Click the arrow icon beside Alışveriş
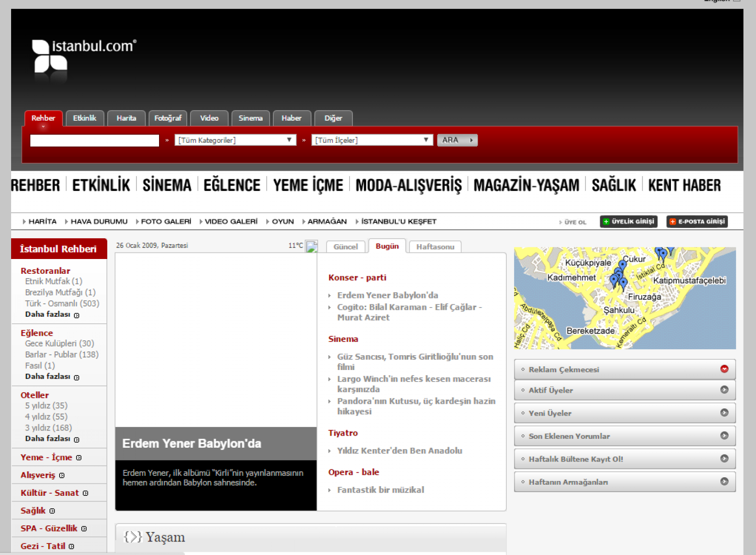 pos(62,475)
